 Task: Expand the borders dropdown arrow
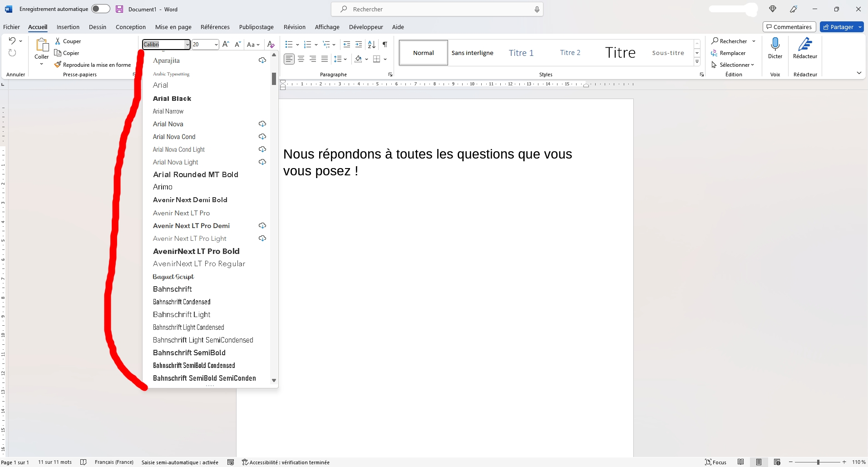tap(385, 59)
